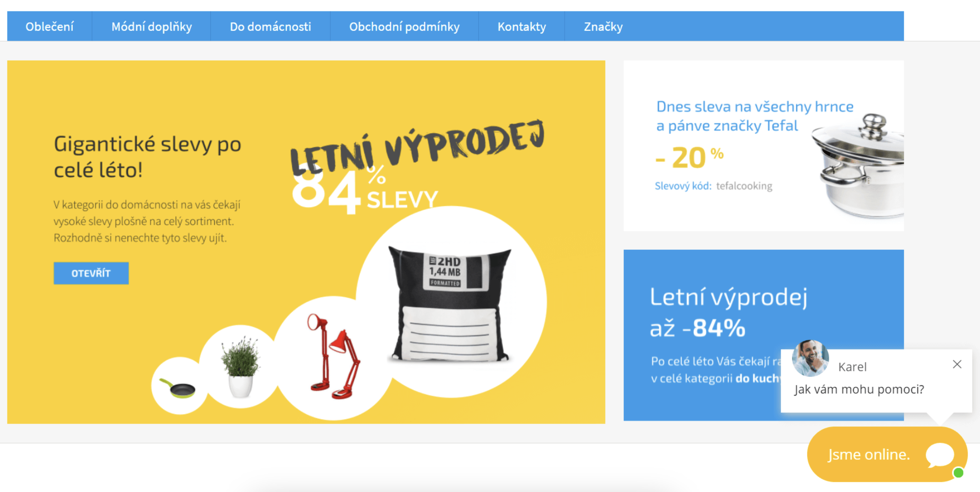Open the Tefal discount banner headline
980x492 pixels.
click(x=754, y=116)
